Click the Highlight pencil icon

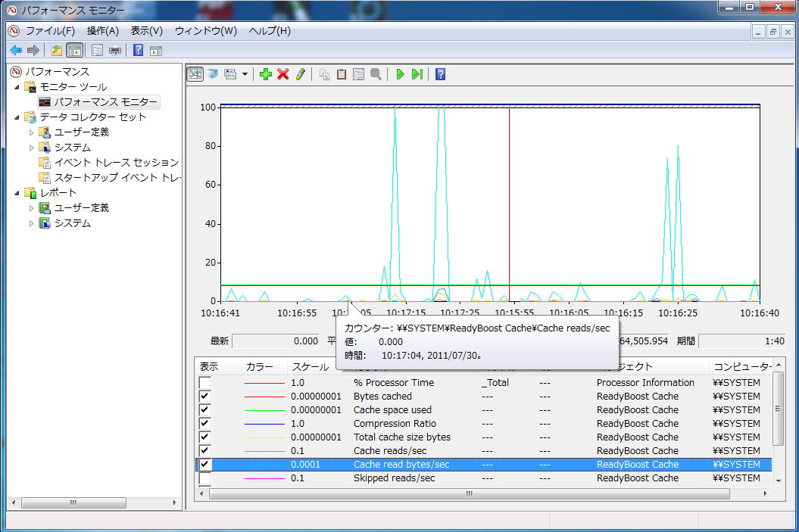click(301, 74)
